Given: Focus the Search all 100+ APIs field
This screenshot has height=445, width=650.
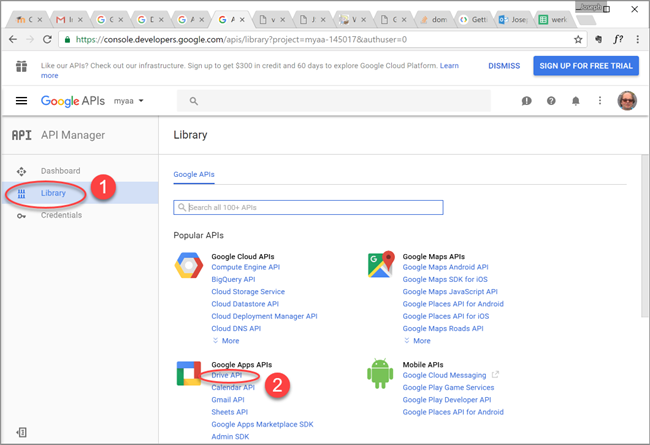Looking at the screenshot, I should pos(308,207).
